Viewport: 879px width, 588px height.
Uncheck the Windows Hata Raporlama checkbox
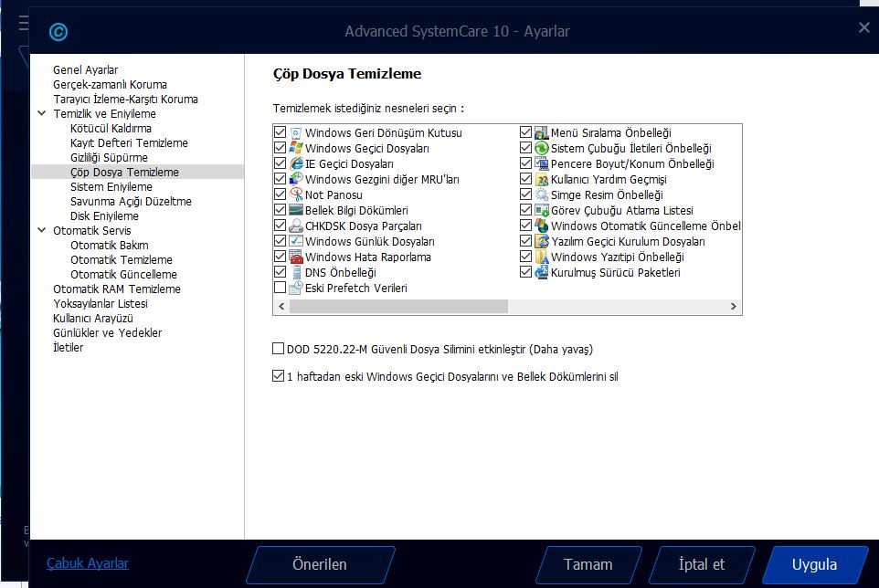coord(281,257)
